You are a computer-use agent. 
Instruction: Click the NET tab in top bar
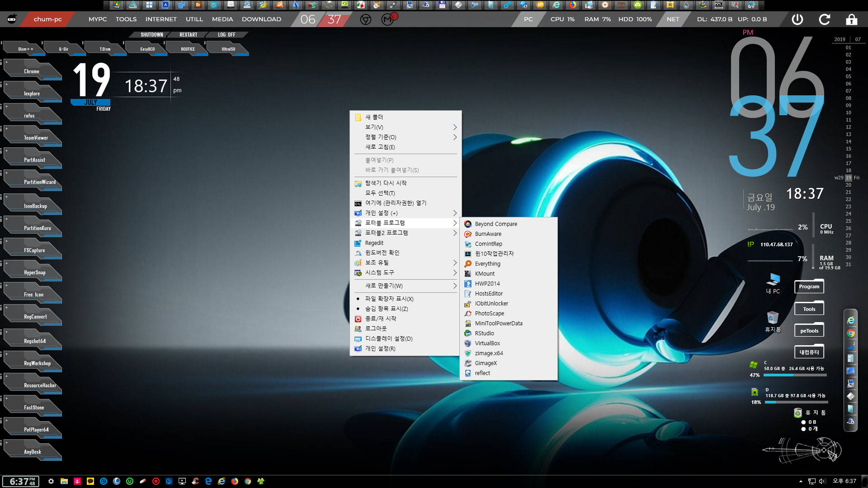coord(673,19)
